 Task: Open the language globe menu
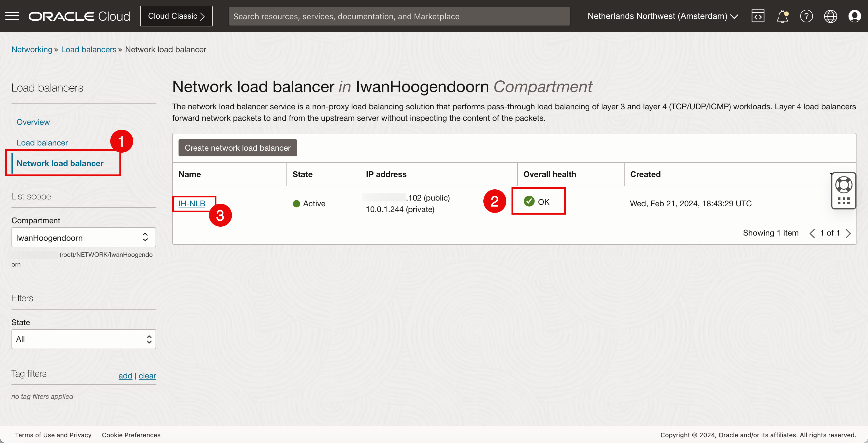click(830, 16)
